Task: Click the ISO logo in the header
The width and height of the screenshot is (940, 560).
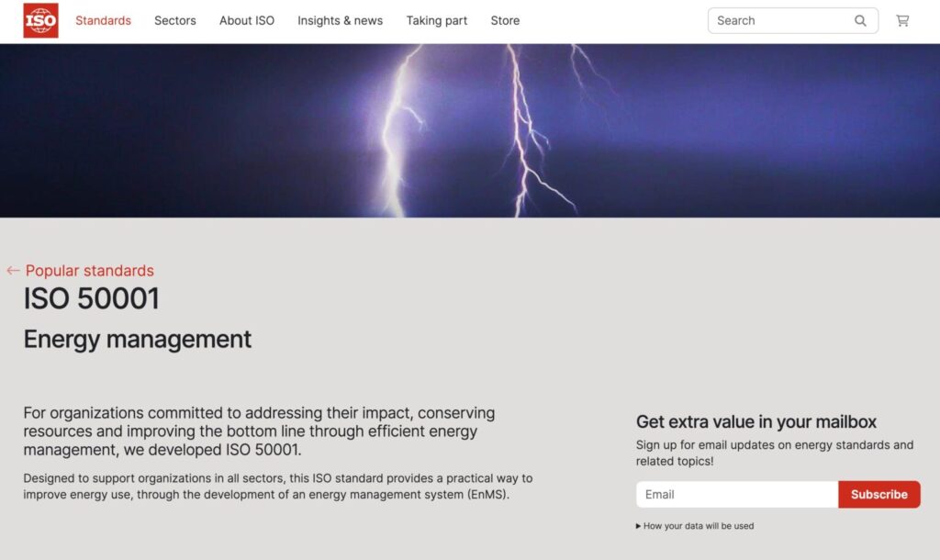Action: click(40, 20)
